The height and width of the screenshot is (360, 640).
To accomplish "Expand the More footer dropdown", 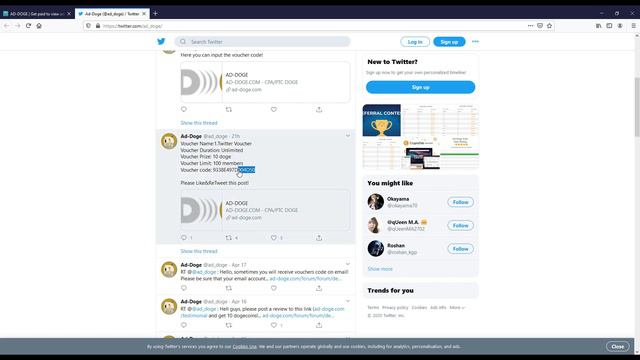I will 457,307.
